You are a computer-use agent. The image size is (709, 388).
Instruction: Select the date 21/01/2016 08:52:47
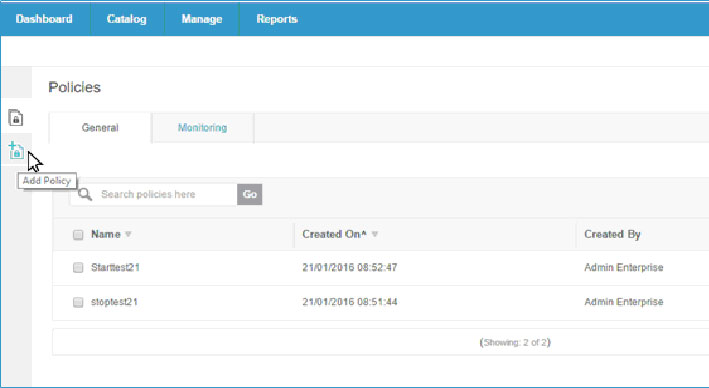coord(350,267)
